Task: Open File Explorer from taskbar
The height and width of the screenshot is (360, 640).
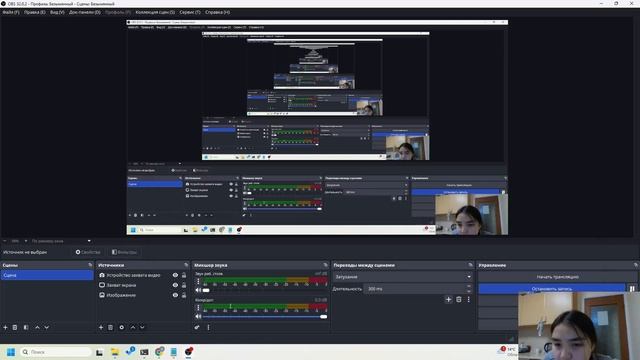Action: pos(115,352)
